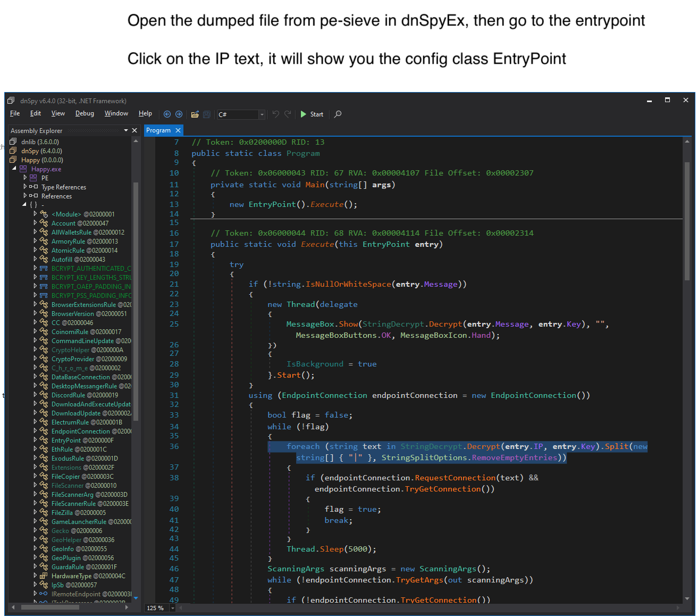The image size is (697, 616).
Task: Click the PE node icon
Action: 33,178
